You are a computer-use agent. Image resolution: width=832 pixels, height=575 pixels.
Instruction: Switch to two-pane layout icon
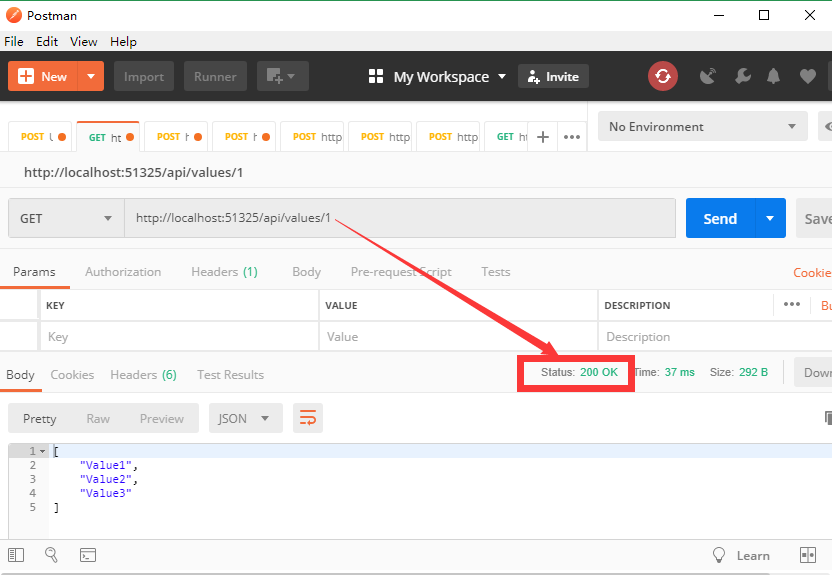[x=808, y=555]
